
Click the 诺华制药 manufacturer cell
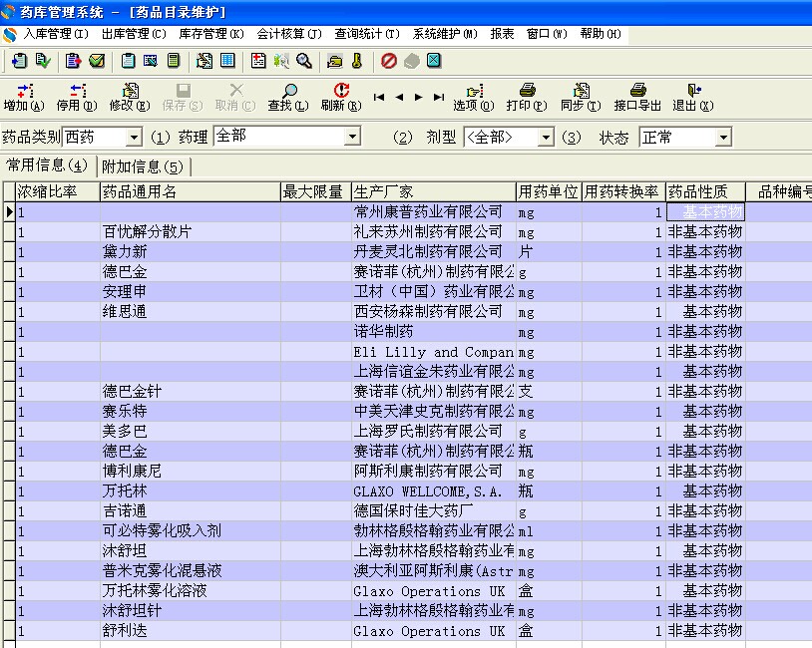(434, 332)
